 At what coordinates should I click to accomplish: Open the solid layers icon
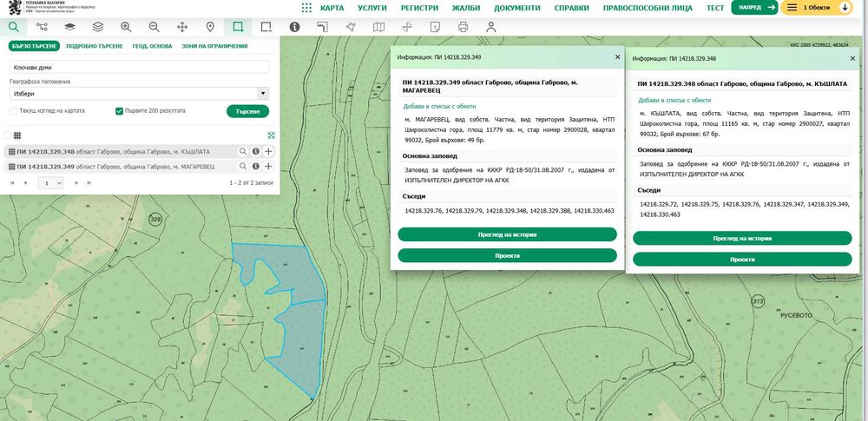[x=69, y=27]
